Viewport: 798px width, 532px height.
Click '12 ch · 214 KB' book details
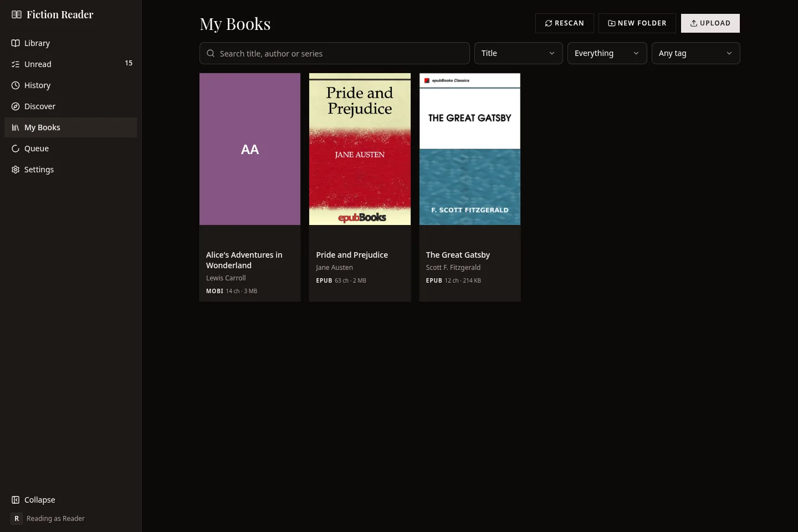coord(463,280)
